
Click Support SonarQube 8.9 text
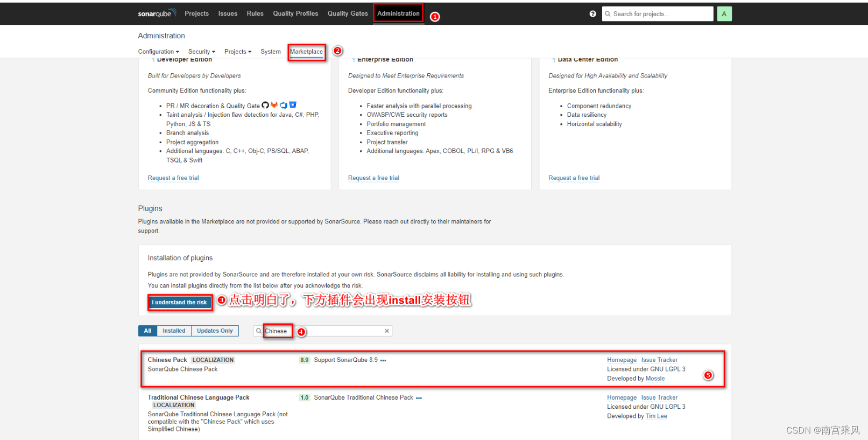click(345, 360)
